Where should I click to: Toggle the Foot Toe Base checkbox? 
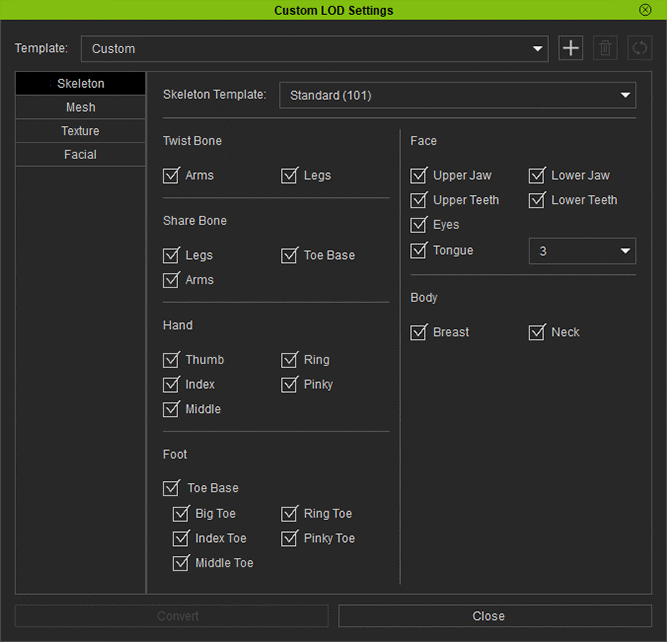coord(171,489)
